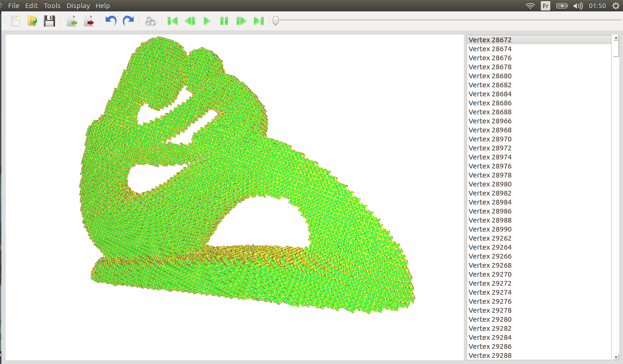Click the import icon with green arrow
This screenshot has width=623, height=364.
(x=72, y=21)
